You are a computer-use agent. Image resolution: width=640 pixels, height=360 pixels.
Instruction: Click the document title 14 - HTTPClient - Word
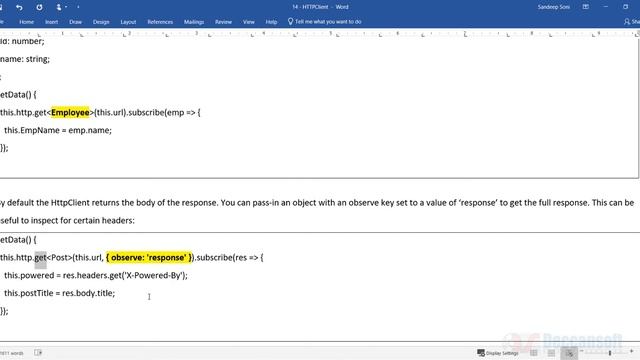(x=320, y=7)
